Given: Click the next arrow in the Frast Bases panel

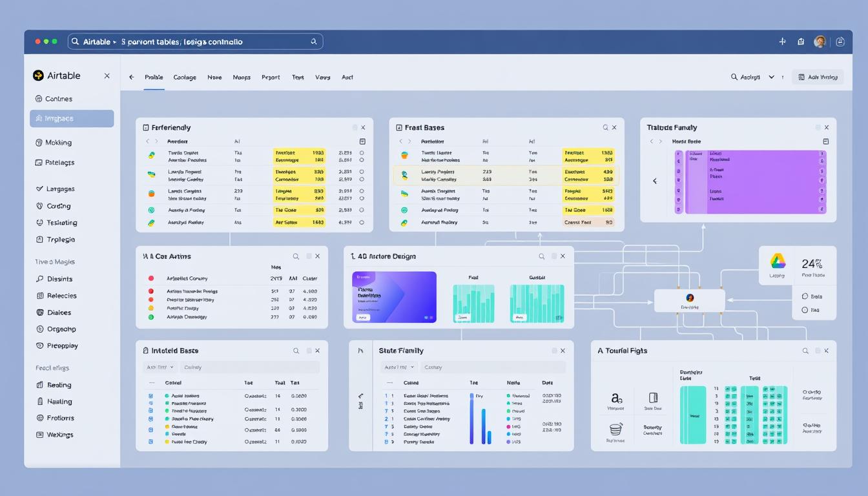Looking at the screenshot, I should [410, 141].
